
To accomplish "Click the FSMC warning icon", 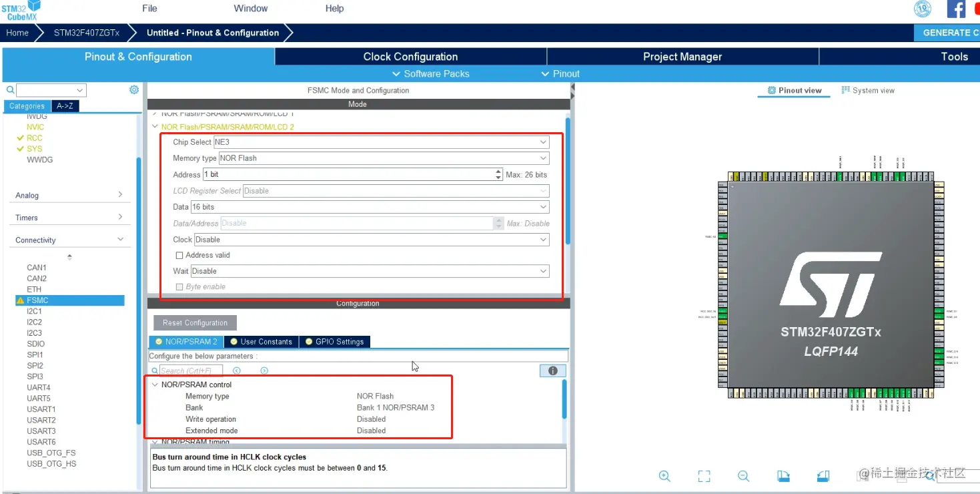I will 20,300.
